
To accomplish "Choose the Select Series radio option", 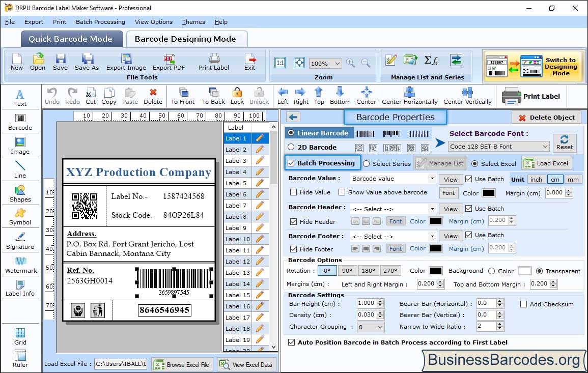I will pyautogui.click(x=367, y=163).
